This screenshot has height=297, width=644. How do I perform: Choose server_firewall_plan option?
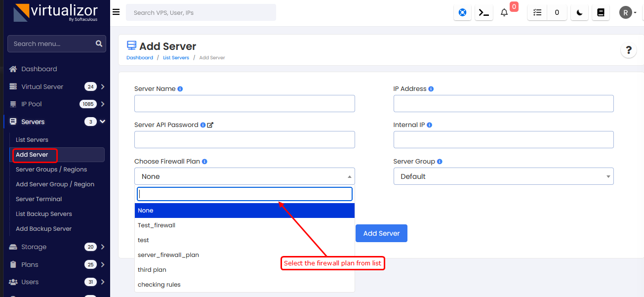point(168,255)
